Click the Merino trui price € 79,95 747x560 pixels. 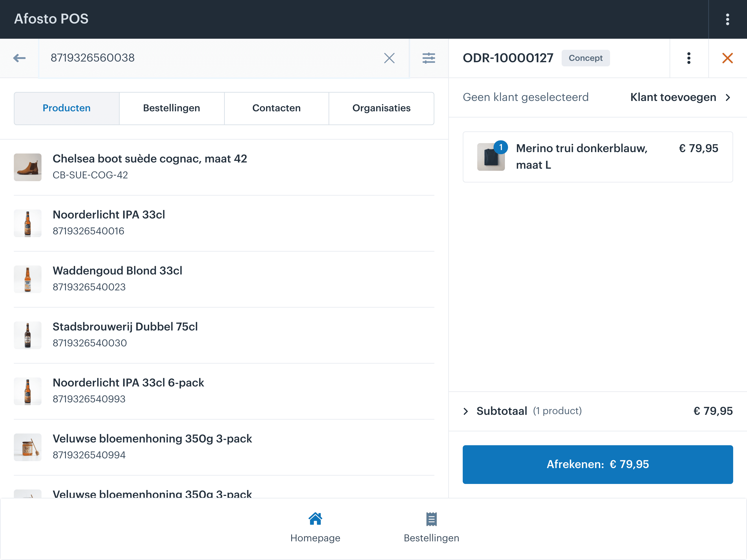[698, 148]
